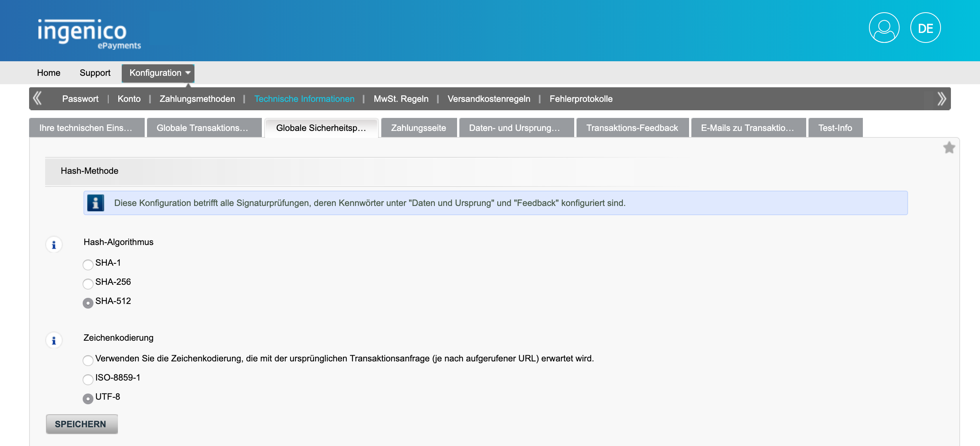Click the SHA-512 option label text

coord(113,301)
